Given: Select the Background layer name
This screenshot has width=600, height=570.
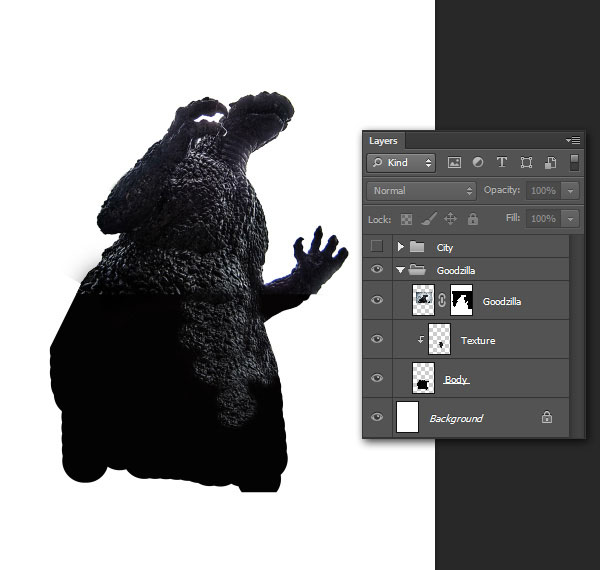Looking at the screenshot, I should tap(456, 419).
